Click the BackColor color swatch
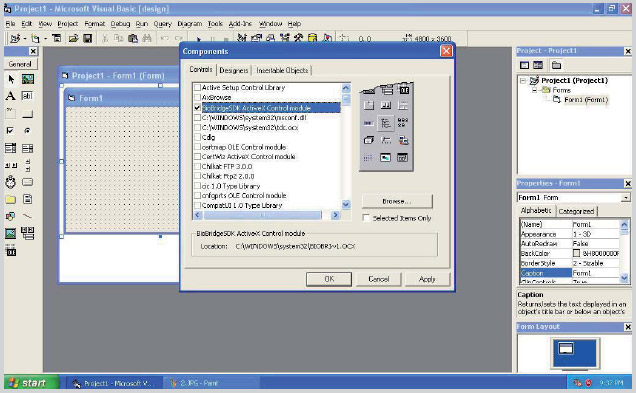This screenshot has height=393, width=636. click(576, 253)
